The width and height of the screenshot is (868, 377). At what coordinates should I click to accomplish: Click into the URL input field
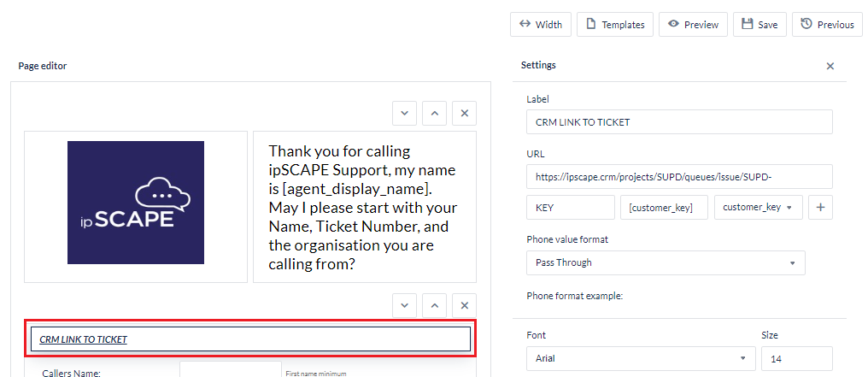click(x=679, y=177)
